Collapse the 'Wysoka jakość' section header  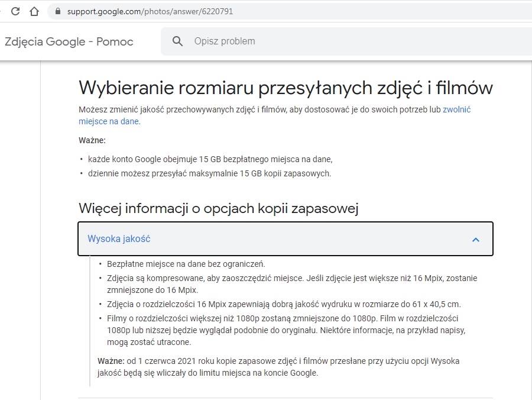pyautogui.click(x=286, y=238)
